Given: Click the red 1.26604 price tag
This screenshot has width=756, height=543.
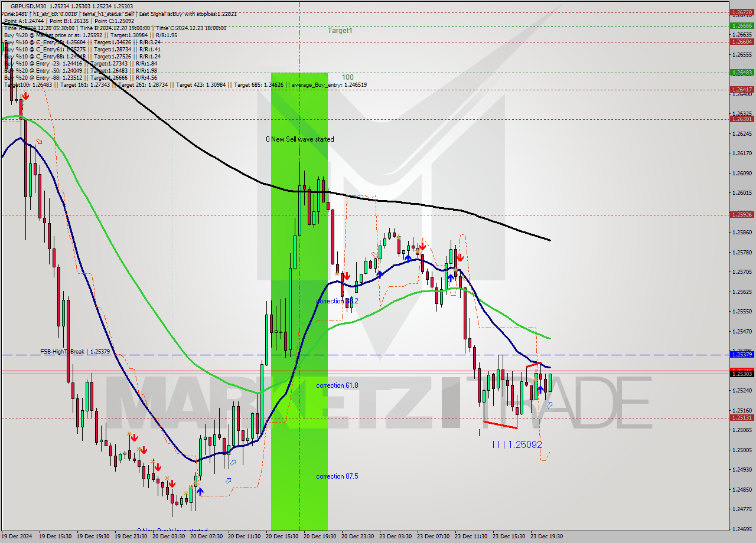Looking at the screenshot, I should tap(742, 41).
